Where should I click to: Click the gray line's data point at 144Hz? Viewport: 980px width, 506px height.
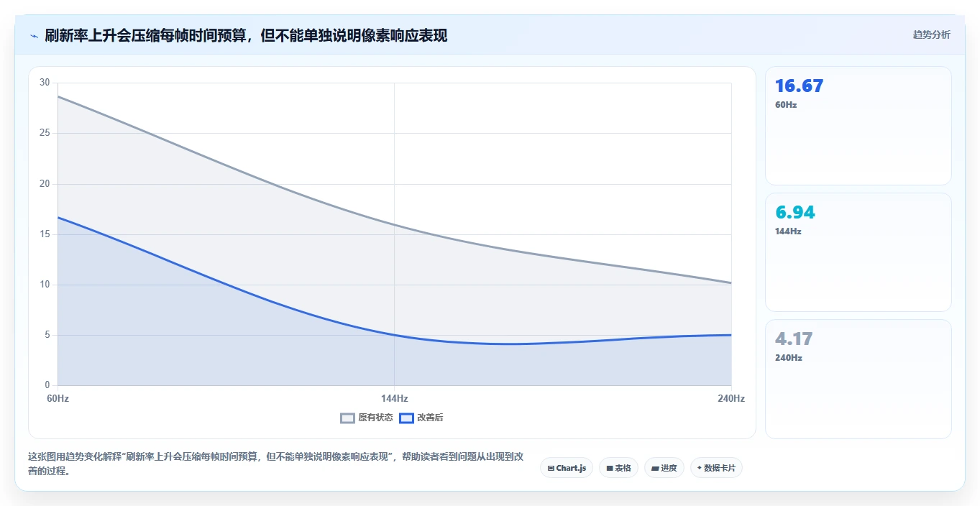(394, 225)
